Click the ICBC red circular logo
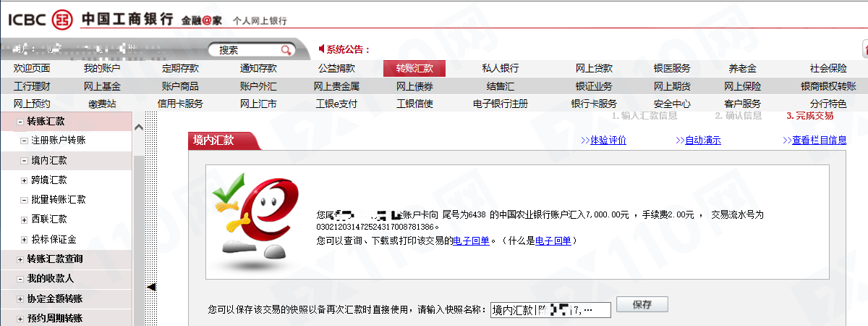This screenshot has height=326, width=868. [61, 20]
